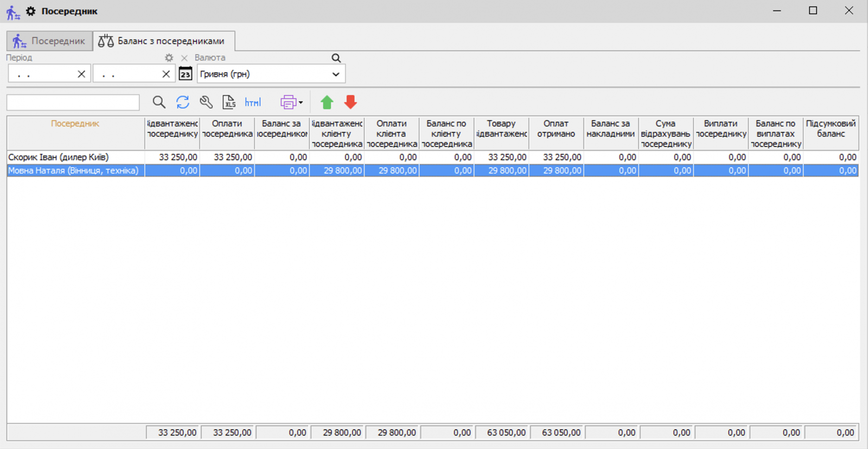Click the currency lookup magnifier icon
Screen dimensions: 868x449
336,58
